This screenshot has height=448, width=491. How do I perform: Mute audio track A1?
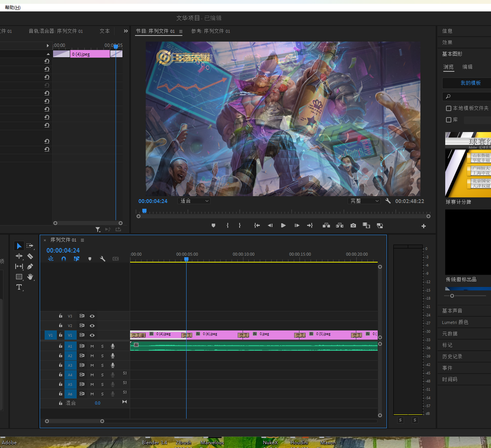92,346
